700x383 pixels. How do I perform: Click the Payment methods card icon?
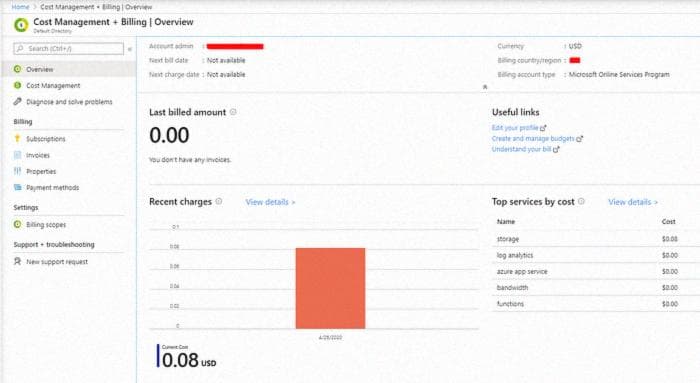tap(17, 187)
